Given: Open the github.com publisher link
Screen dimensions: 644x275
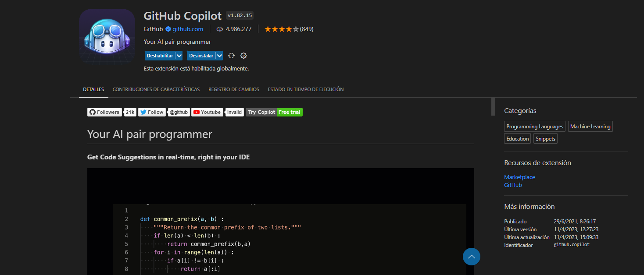Looking at the screenshot, I should pos(188,29).
